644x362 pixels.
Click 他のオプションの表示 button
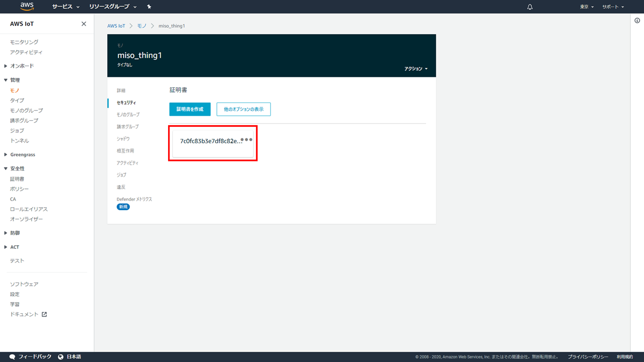[244, 109]
